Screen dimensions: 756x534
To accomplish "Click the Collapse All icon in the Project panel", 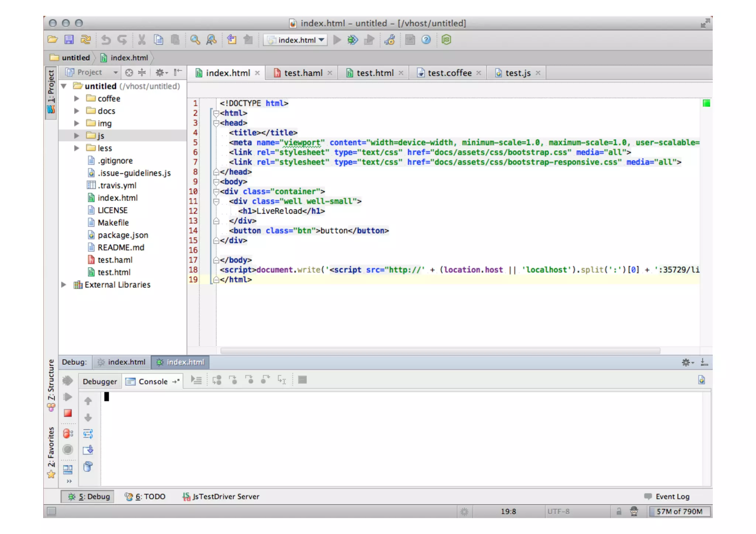I will 142,72.
